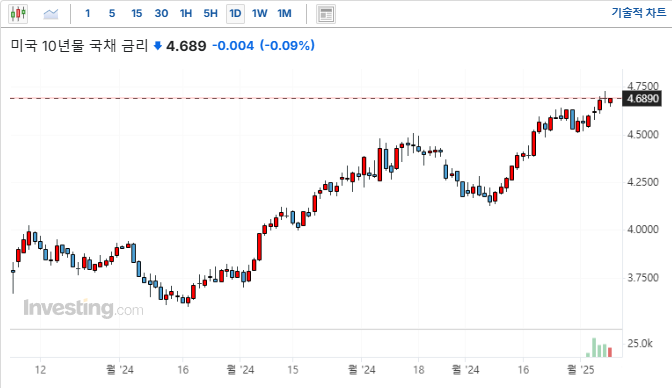The image size is (672, 388).
Task: Click the -0.004 (-0.09%) change text
Action: click(264, 45)
